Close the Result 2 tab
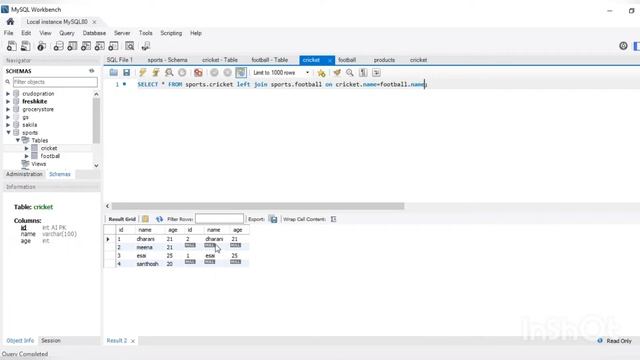640x360 pixels. (x=133, y=341)
